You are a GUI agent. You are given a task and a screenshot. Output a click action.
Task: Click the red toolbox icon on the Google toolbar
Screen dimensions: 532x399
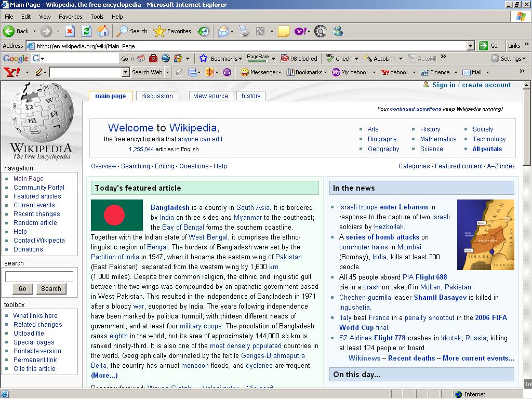click(153, 58)
